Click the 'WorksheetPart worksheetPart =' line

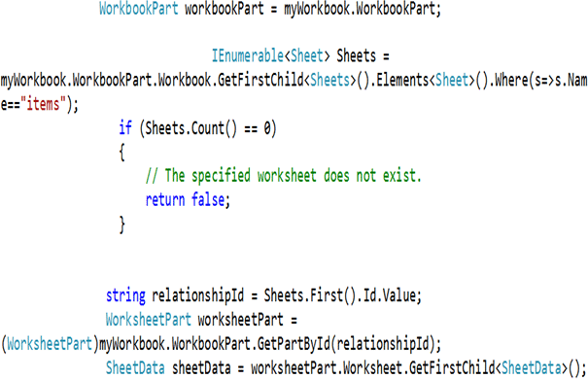(201, 320)
